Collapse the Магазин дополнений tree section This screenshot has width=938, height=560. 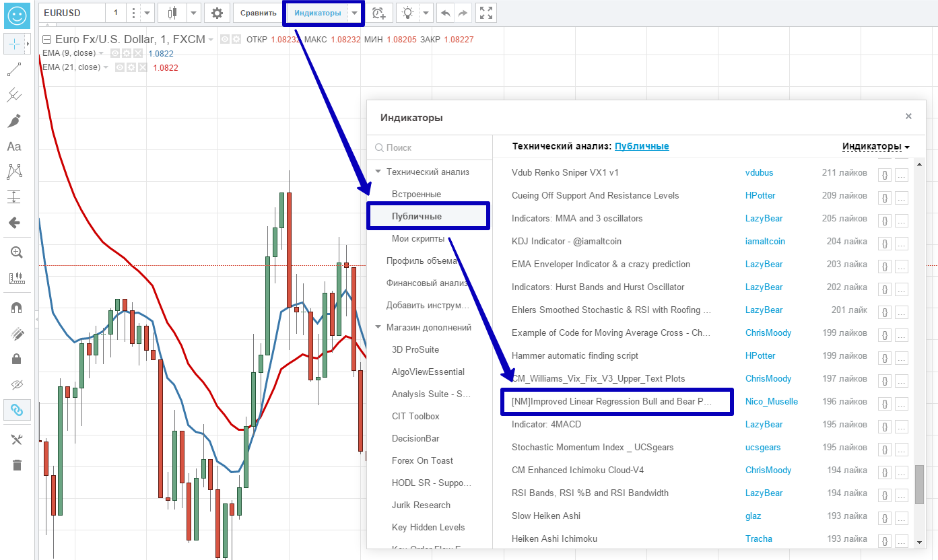pyautogui.click(x=378, y=328)
